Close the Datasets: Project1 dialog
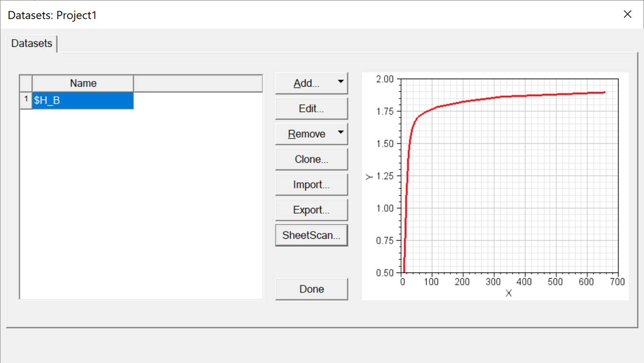Screen dimensions: 644x363 [x=628, y=14]
